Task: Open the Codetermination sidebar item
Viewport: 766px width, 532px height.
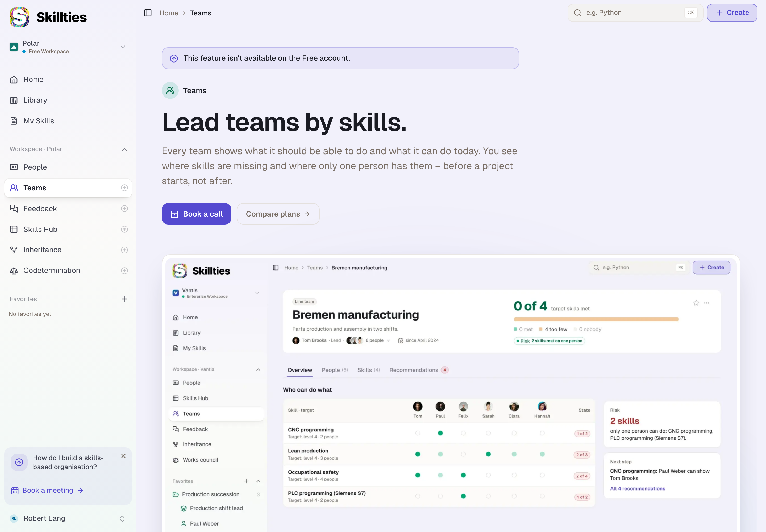Action: pos(68,270)
